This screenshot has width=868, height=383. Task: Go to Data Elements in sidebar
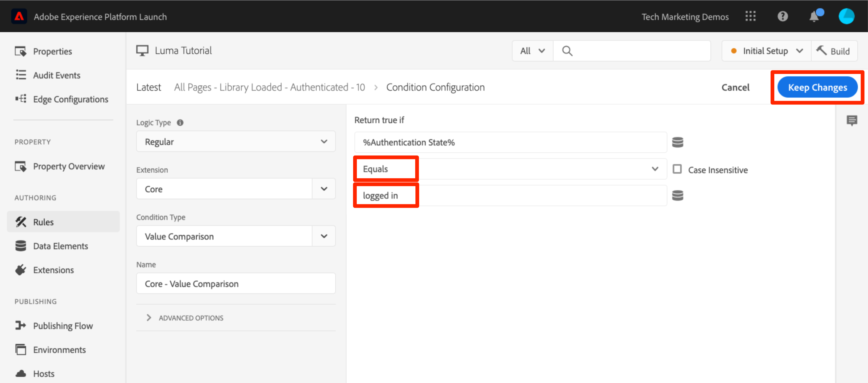coord(60,246)
